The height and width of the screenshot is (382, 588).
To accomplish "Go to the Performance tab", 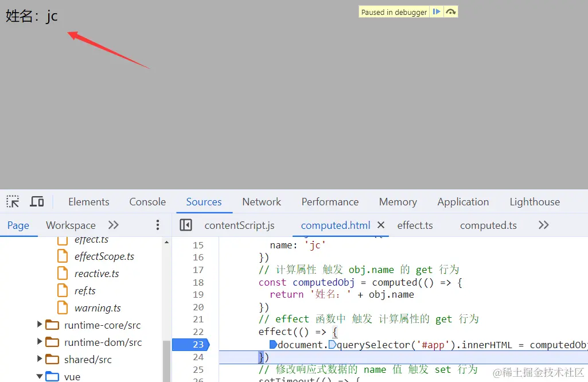I will pos(330,202).
